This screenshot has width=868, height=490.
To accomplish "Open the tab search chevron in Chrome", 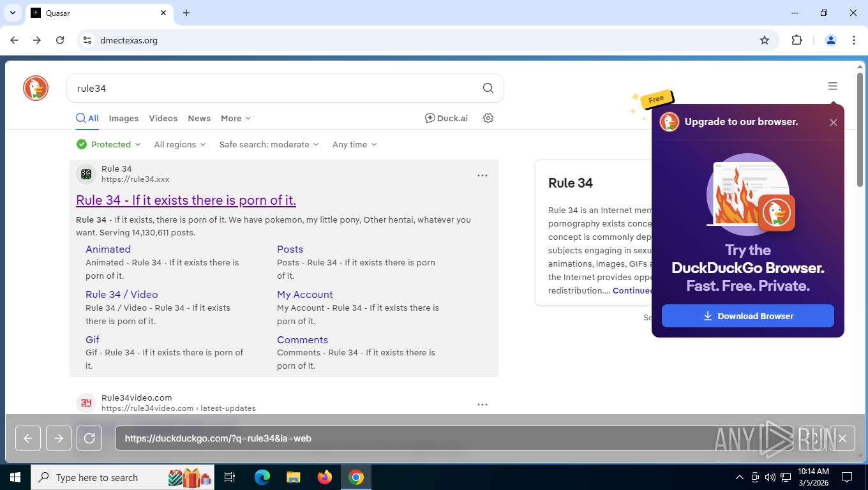I will click(12, 13).
